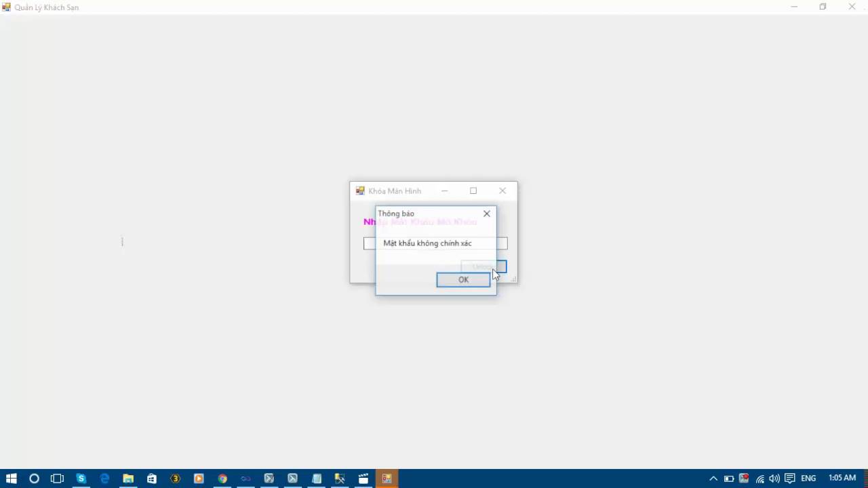868x488 pixels.
Task: Open File Explorer from the taskbar
Action: (128, 479)
